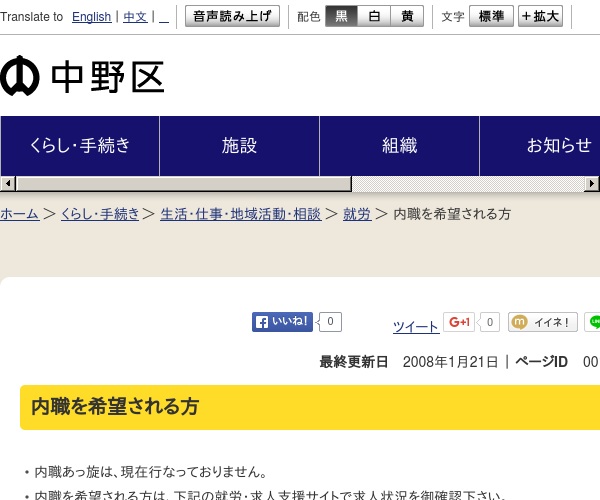Screen dimensions: 600x500
Task: Start 音声読み上げ voice reading
Action: [232, 16]
